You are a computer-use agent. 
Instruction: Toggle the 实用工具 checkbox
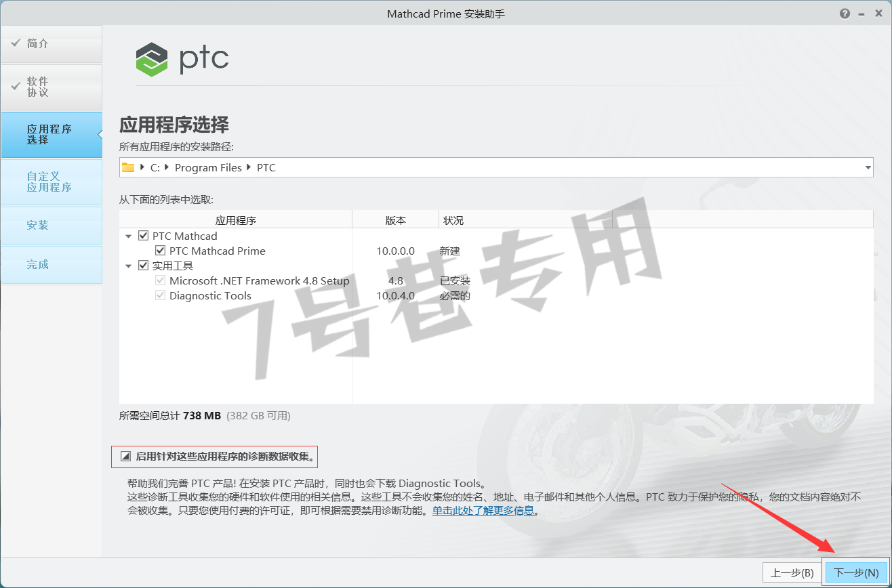coord(143,266)
